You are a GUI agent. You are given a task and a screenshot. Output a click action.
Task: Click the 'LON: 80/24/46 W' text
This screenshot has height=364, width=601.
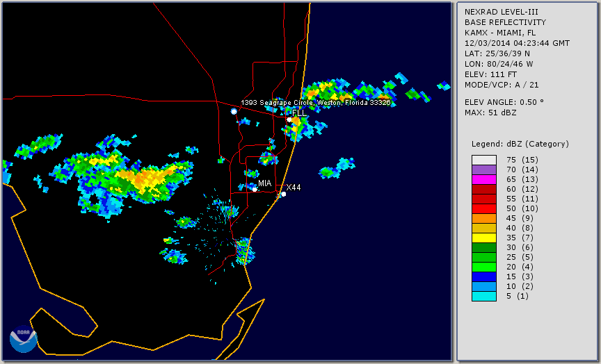(499, 64)
